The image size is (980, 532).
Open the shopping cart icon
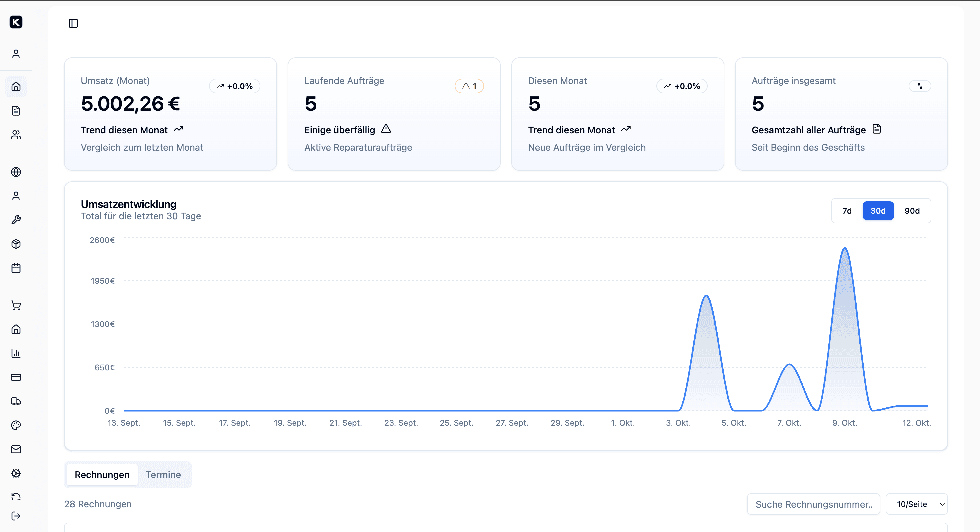(16, 305)
